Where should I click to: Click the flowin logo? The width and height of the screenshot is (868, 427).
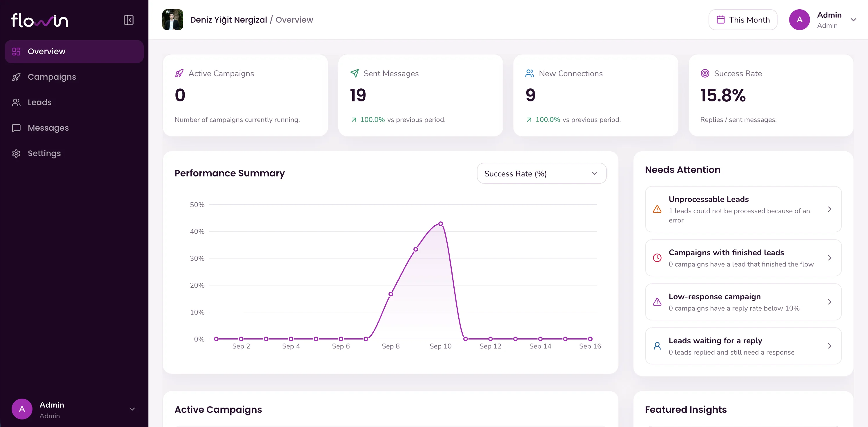(39, 20)
